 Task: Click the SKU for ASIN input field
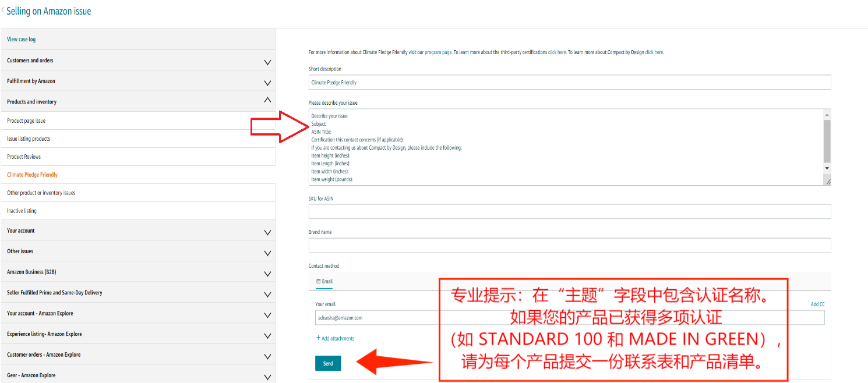coord(569,211)
